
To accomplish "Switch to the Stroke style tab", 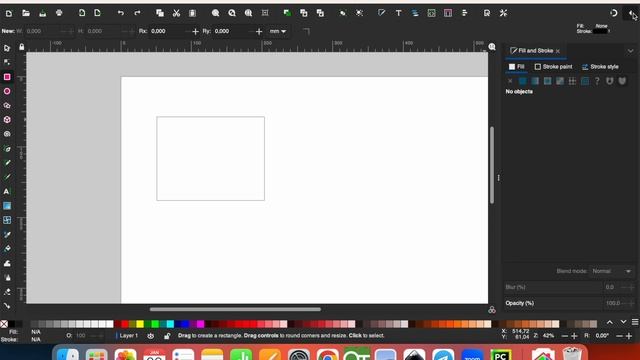I will (600, 67).
